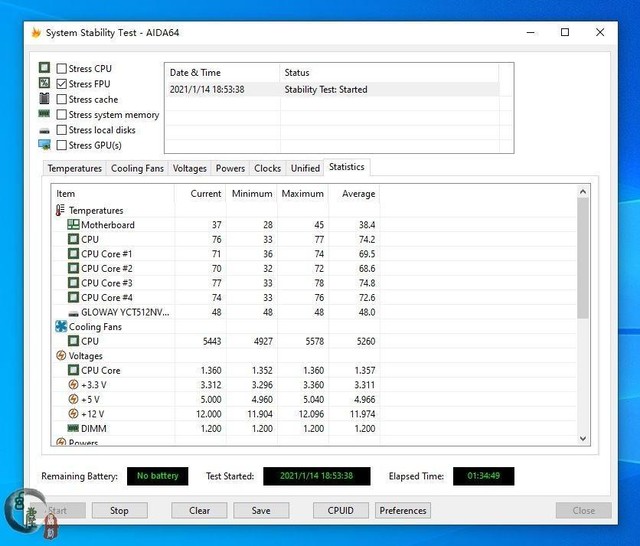This screenshot has height=546, width=640.
Task: Click the Date & Time log column header
Action: pos(222,73)
